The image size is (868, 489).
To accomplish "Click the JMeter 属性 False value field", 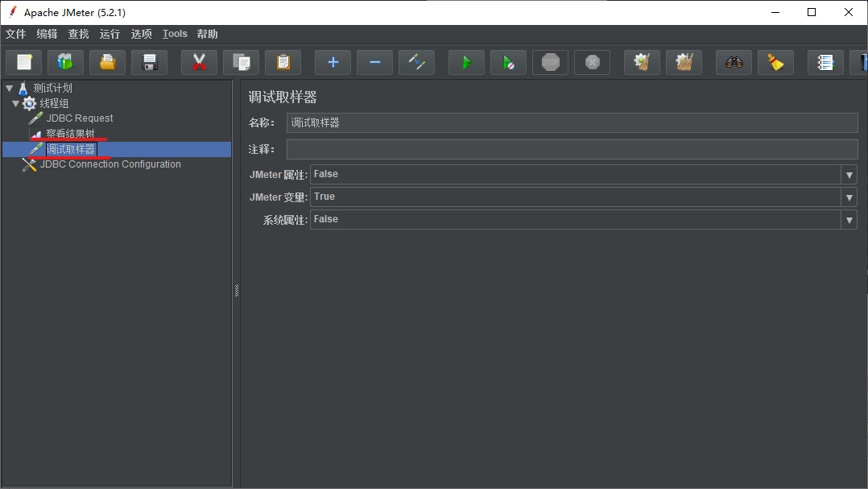I will [576, 175].
